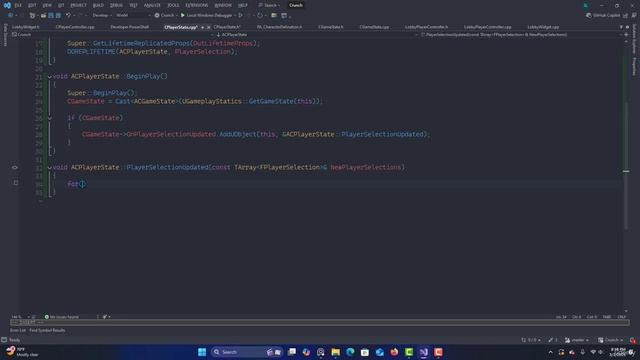Open the Build menu
The height and width of the screenshot is (360, 640).
click(98, 5)
